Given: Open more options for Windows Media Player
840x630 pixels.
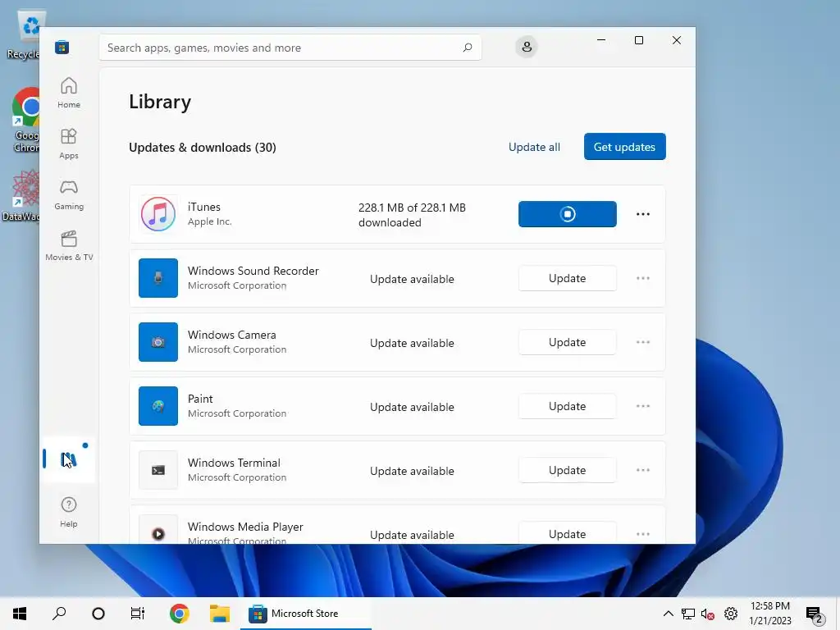Looking at the screenshot, I should 643,534.
